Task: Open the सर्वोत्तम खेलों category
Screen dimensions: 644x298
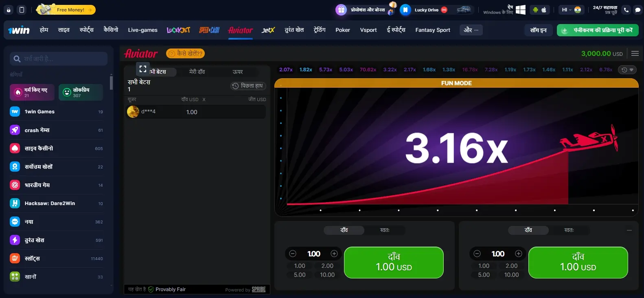Action: 57,167
